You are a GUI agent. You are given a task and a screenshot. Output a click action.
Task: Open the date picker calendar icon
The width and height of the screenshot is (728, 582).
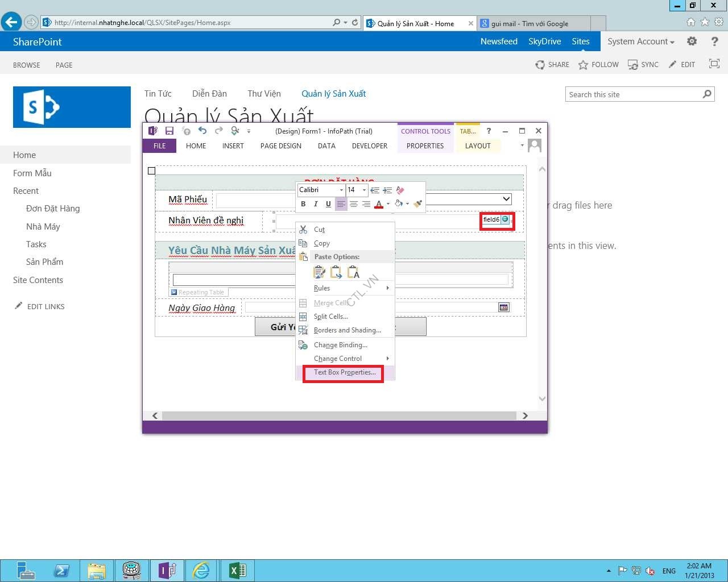click(x=503, y=307)
